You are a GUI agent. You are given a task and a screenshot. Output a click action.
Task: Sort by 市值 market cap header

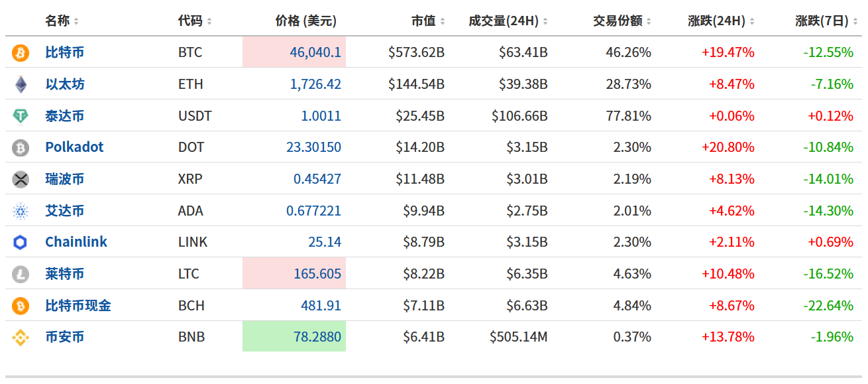pyautogui.click(x=428, y=21)
